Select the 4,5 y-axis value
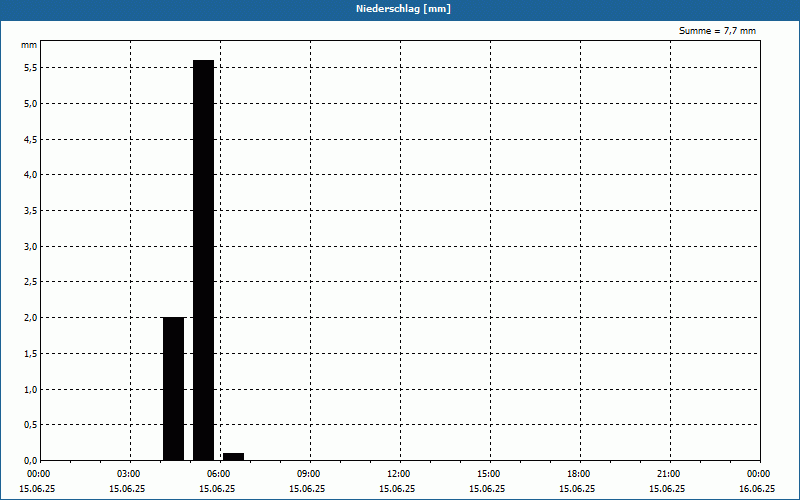The image size is (800, 500). pyautogui.click(x=31, y=139)
